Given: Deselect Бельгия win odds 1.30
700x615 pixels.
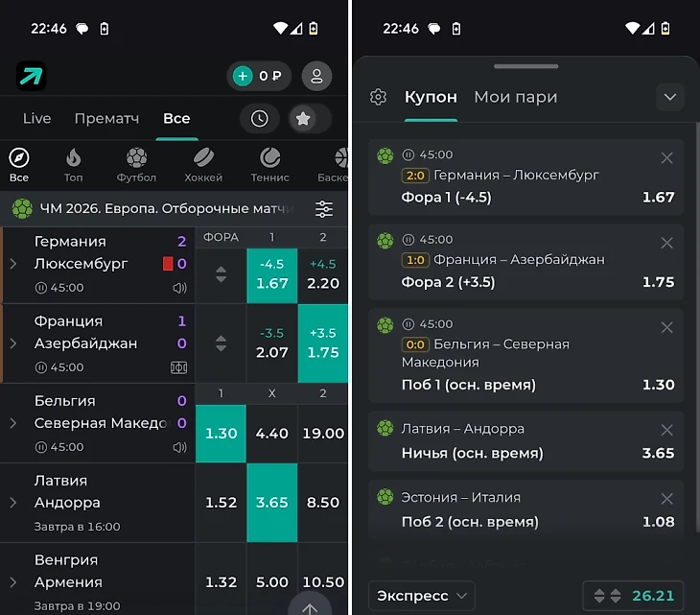Looking at the screenshot, I should (x=221, y=434).
